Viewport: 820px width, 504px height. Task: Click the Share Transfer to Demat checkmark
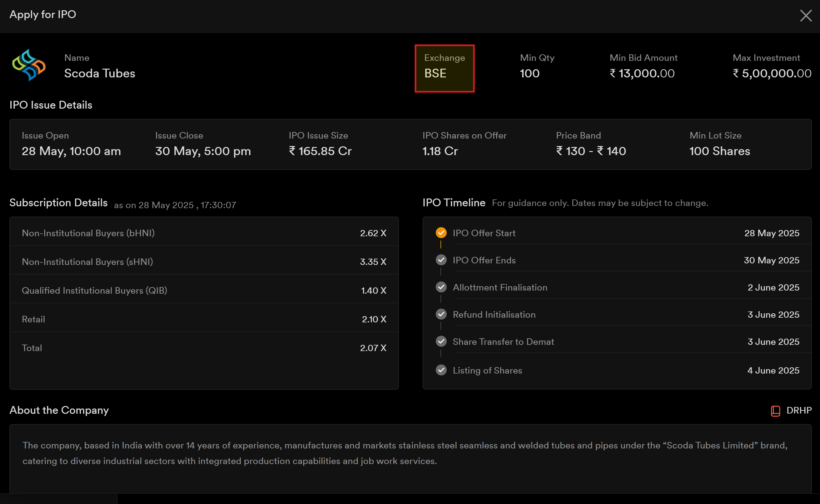point(441,341)
